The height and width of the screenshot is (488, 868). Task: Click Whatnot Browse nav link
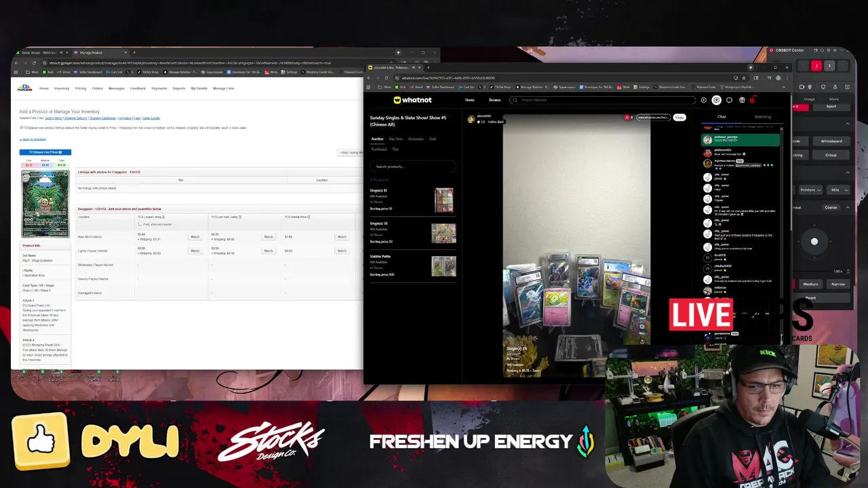495,100
